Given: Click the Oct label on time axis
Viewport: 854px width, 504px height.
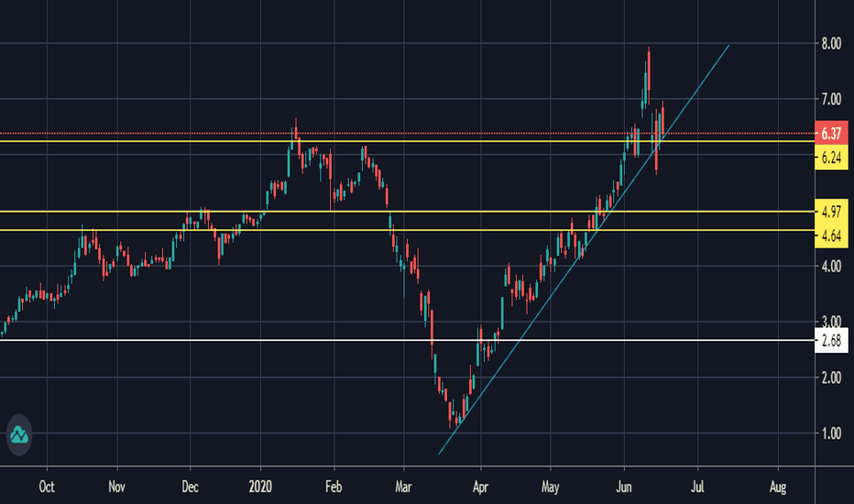Looking at the screenshot, I should pyautogui.click(x=47, y=487).
